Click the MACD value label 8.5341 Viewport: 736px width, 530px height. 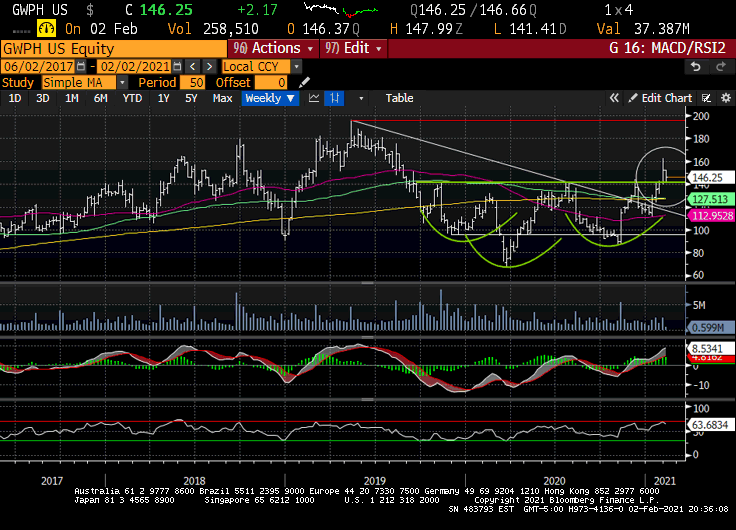click(710, 349)
